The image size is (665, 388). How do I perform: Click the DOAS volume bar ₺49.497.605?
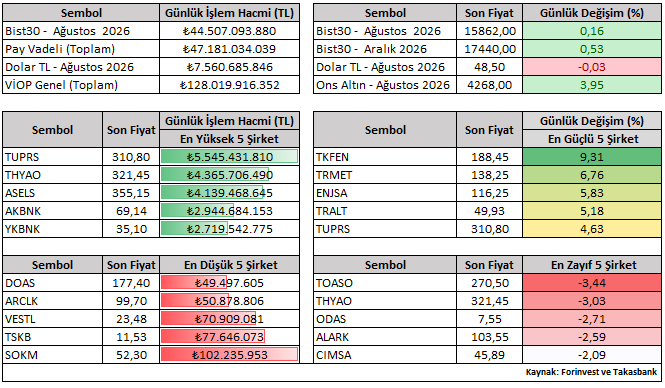[x=229, y=283]
